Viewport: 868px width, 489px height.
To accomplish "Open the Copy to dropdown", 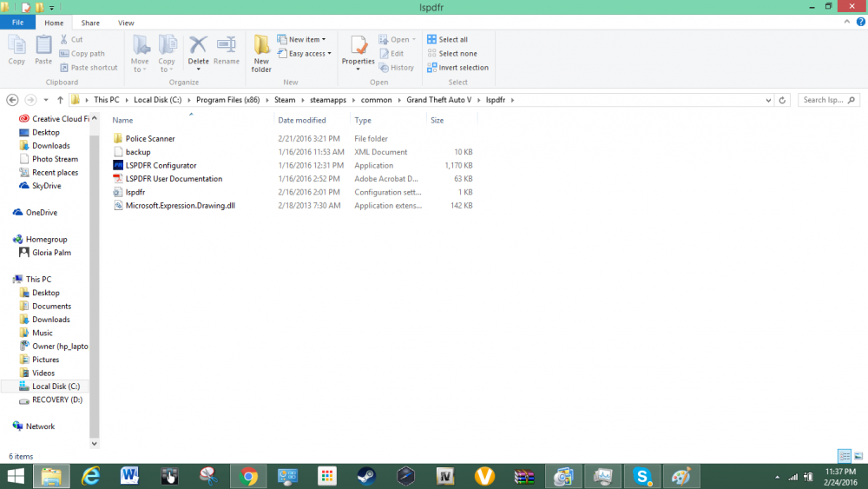I will point(167,54).
